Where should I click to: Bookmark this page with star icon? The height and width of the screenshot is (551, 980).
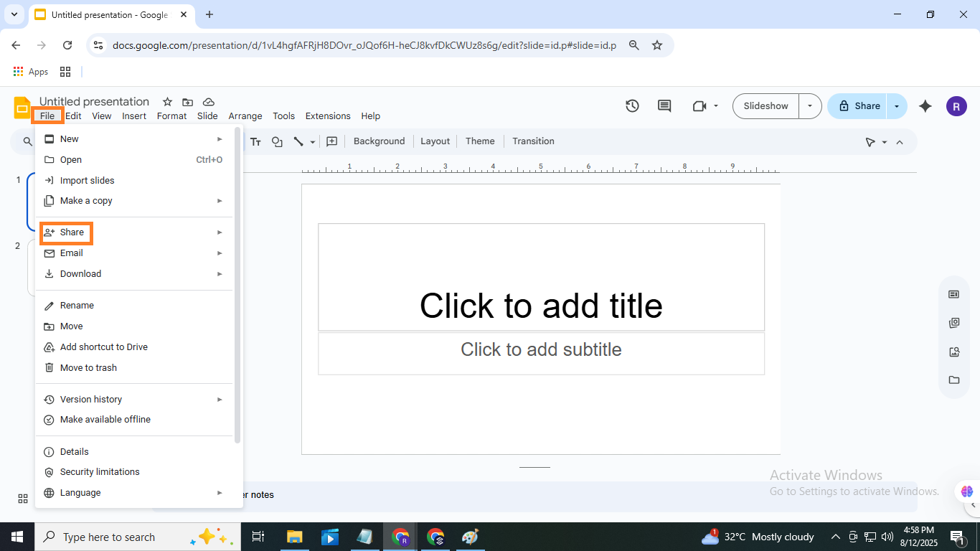pos(656,45)
